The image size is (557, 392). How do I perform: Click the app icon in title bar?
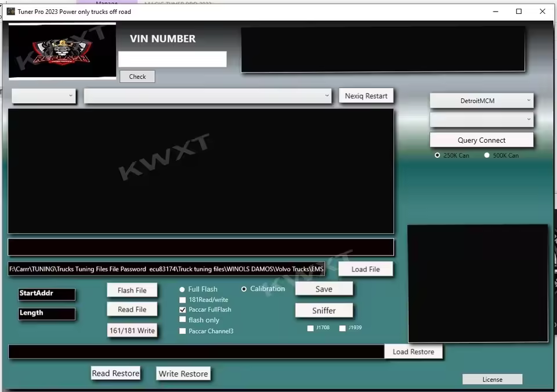[10, 12]
